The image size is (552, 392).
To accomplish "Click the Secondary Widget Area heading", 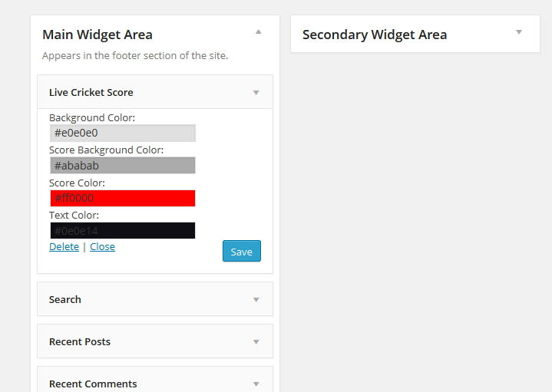I will coord(375,35).
